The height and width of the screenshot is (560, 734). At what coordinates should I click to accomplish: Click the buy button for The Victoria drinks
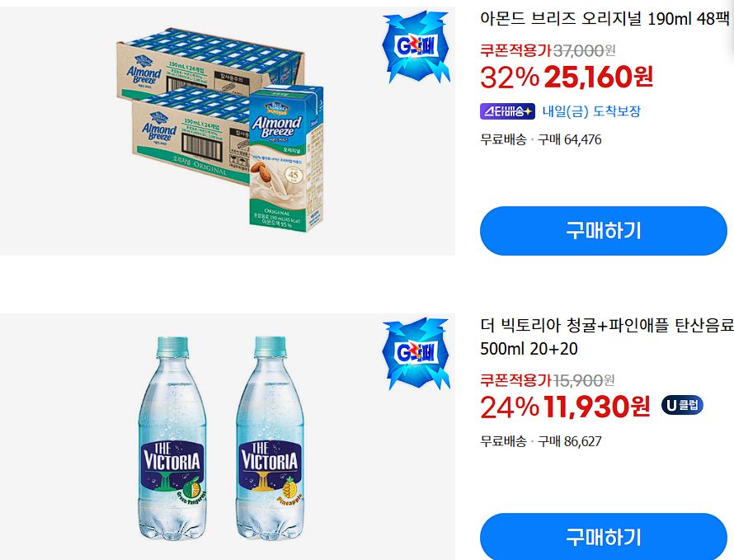[x=604, y=537]
